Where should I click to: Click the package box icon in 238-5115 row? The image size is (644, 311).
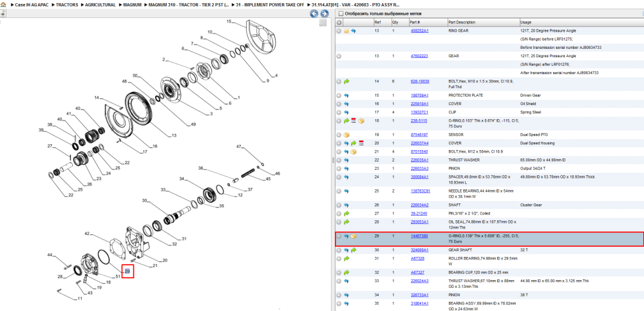tap(361, 121)
